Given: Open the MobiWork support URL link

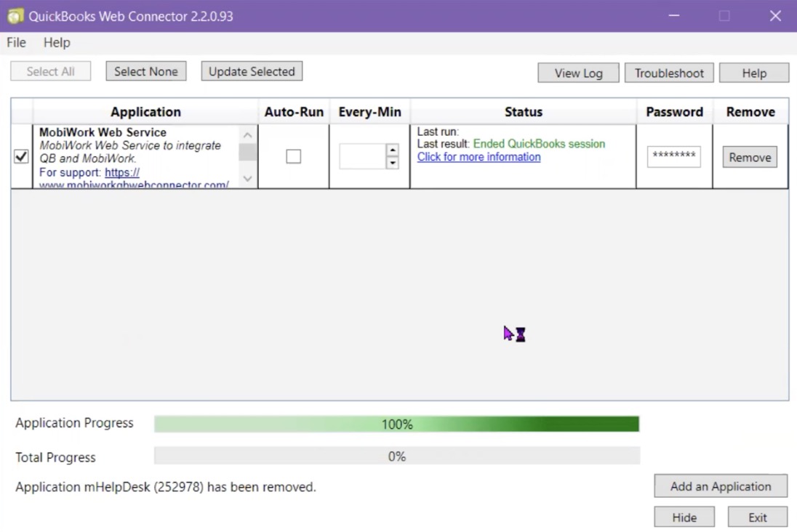Looking at the screenshot, I should [122, 173].
